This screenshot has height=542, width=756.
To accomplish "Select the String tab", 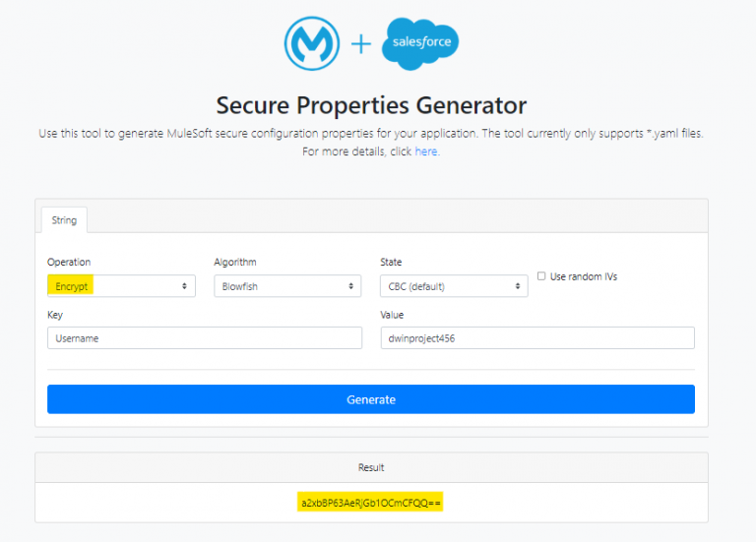I will (x=64, y=220).
